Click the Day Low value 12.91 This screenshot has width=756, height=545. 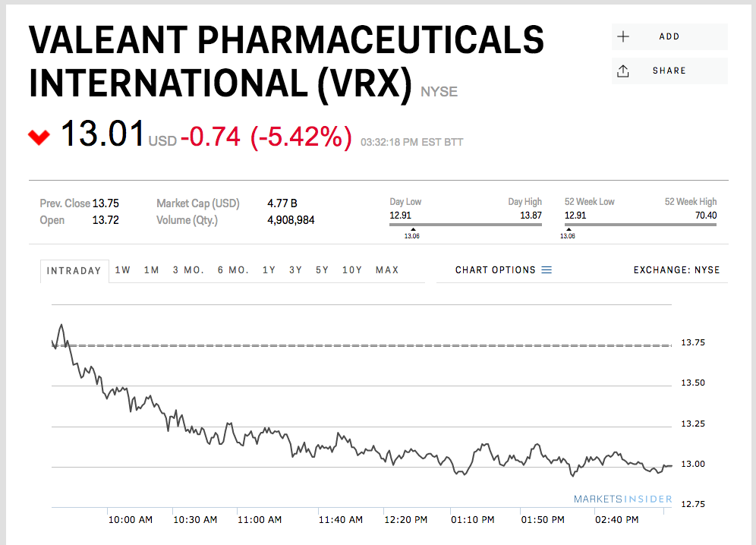tap(400, 216)
